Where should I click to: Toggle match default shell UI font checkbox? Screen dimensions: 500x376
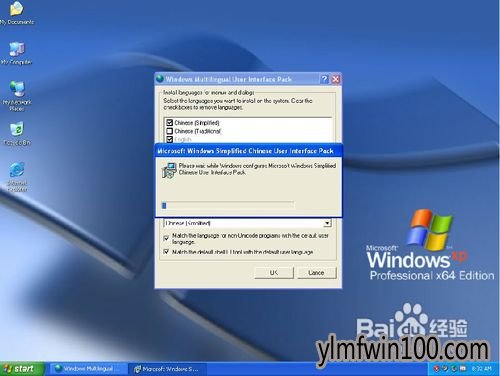point(166,252)
